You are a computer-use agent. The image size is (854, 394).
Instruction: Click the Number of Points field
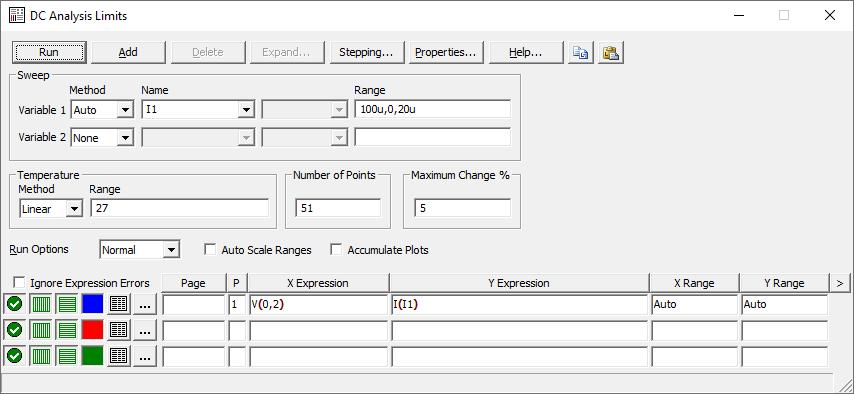pyautogui.click(x=338, y=208)
